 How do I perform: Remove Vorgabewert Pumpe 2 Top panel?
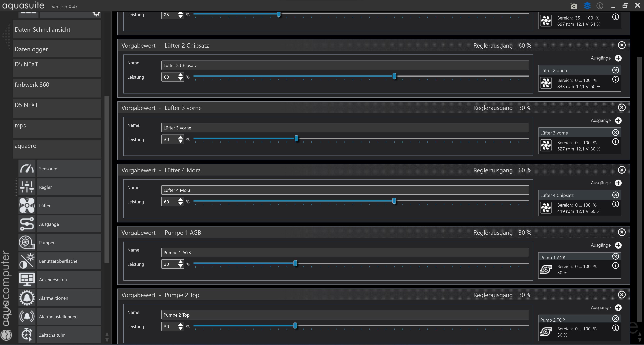(622, 295)
